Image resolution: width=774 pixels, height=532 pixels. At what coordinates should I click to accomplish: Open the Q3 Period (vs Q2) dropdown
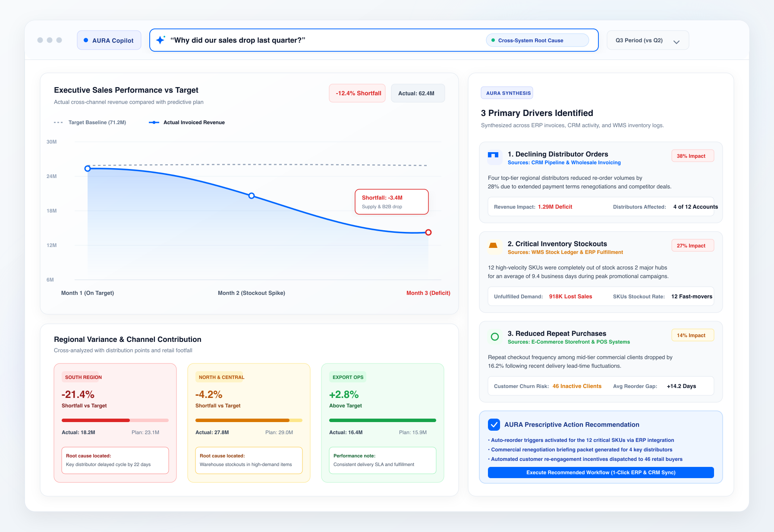(648, 41)
